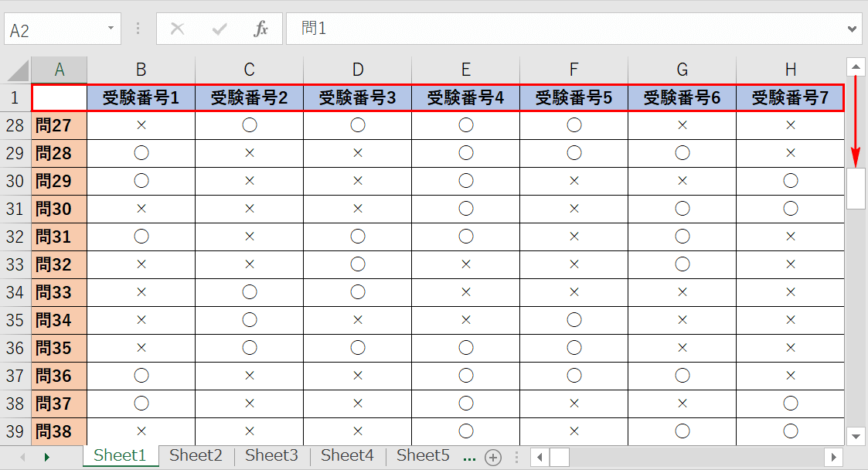The height and width of the screenshot is (470, 868).
Task: Click the vertical scrollbar down arrow
Action: click(856, 436)
